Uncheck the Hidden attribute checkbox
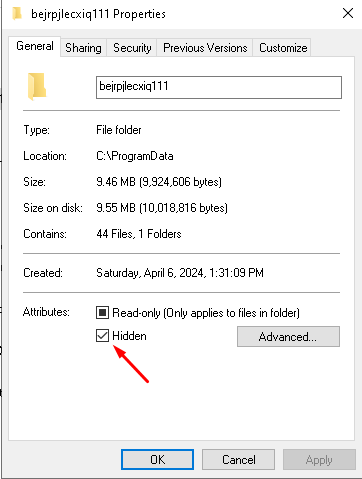Viewport: 362px width, 479px height. click(x=102, y=336)
